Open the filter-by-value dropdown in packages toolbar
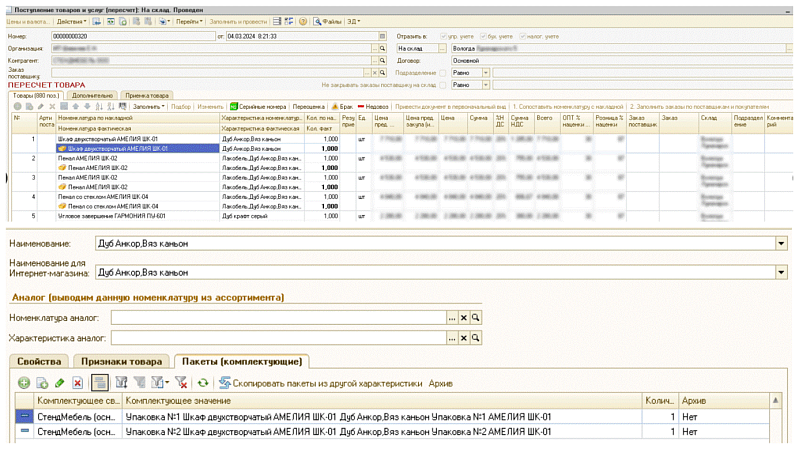 point(161,383)
